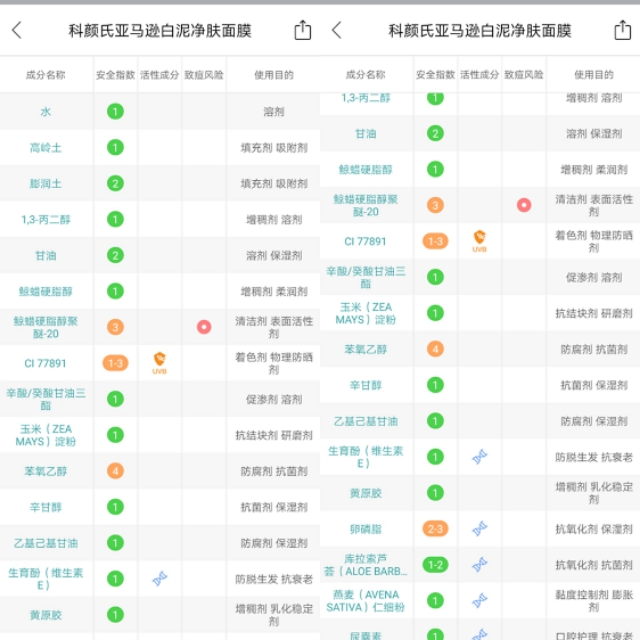Open 苯氧乙醇 in right panel
The width and height of the screenshot is (640, 640).
click(x=366, y=349)
